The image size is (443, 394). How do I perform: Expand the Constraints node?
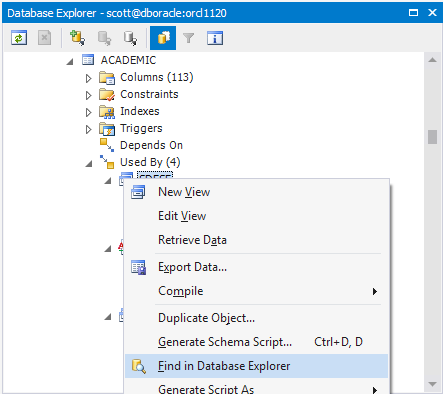click(88, 95)
